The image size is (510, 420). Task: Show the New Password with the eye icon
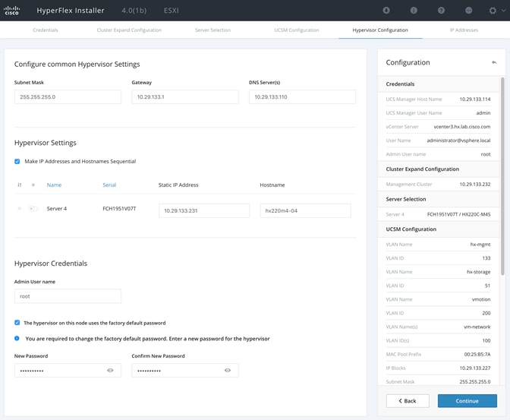[110, 370]
